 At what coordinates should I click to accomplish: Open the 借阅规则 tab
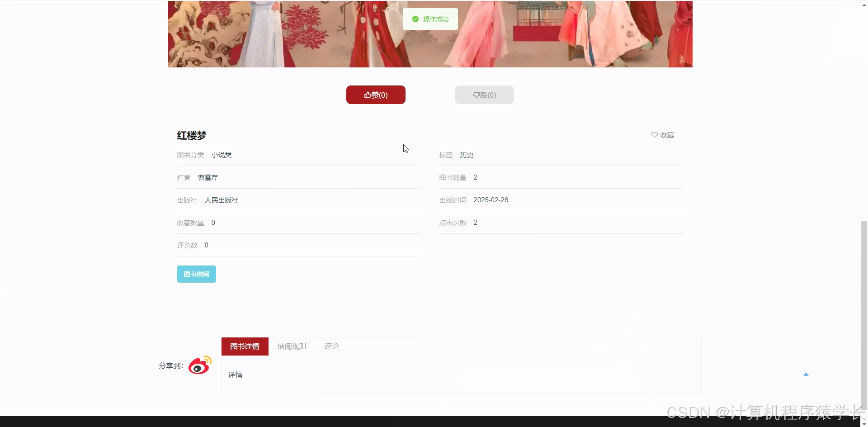(292, 346)
